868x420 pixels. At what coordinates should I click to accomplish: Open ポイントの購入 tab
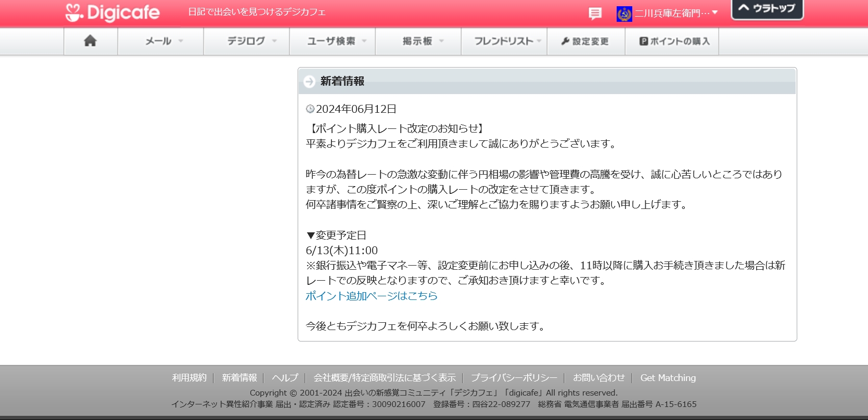672,41
